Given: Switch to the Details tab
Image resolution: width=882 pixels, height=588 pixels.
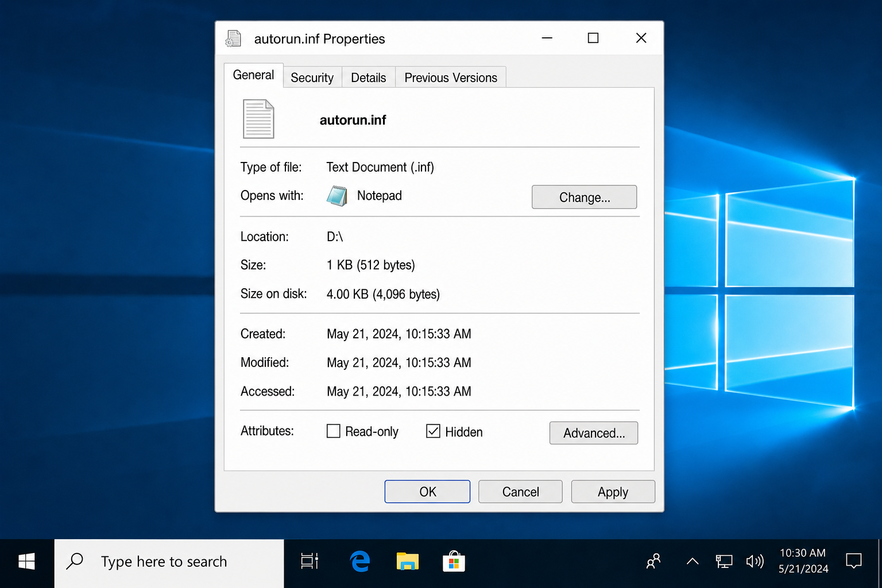Looking at the screenshot, I should coord(369,78).
